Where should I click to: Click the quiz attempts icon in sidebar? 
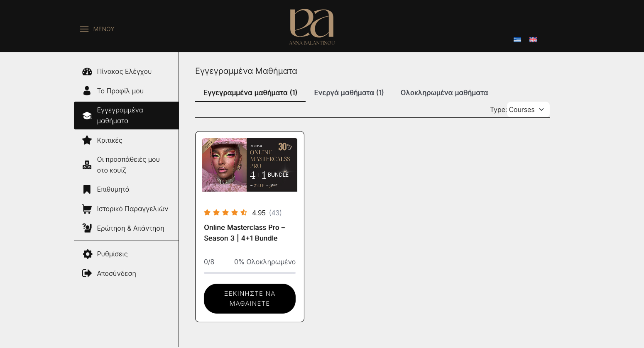point(87,165)
